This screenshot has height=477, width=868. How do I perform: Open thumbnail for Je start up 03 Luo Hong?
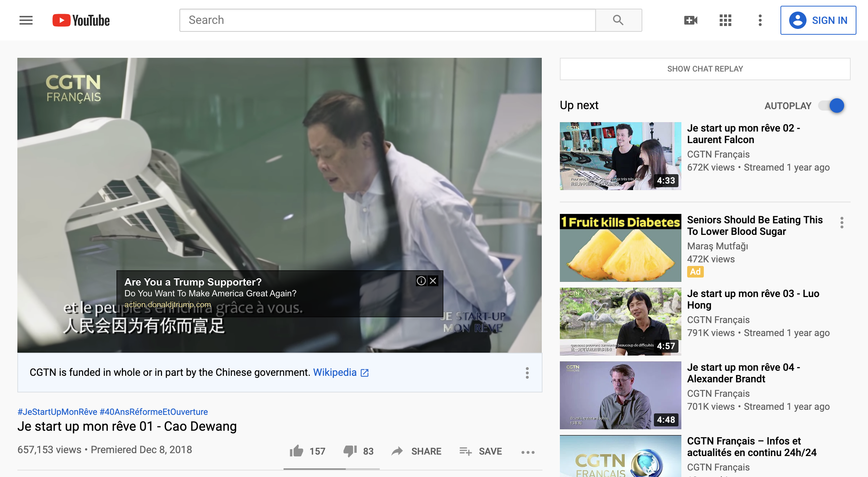[x=620, y=322]
